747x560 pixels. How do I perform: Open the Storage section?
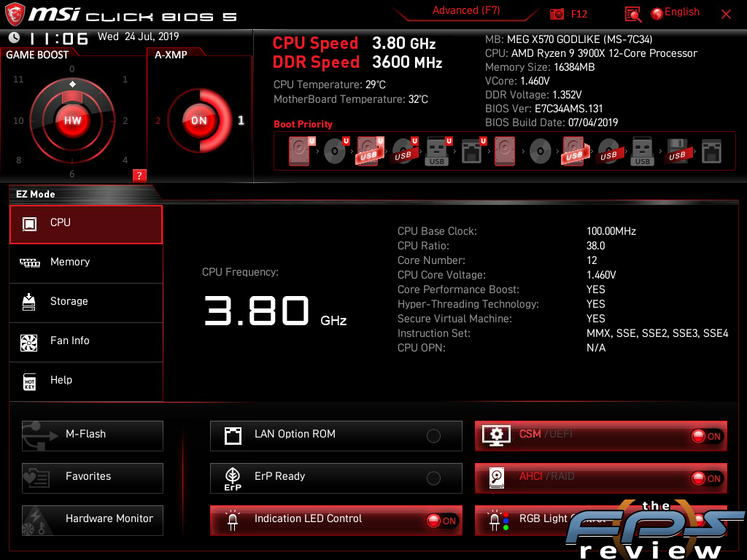point(86,303)
